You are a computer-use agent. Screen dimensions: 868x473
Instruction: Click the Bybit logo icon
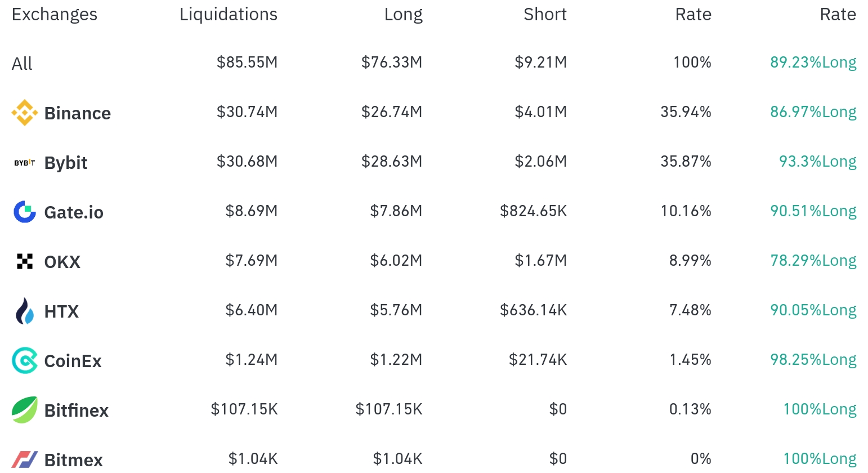click(x=25, y=163)
